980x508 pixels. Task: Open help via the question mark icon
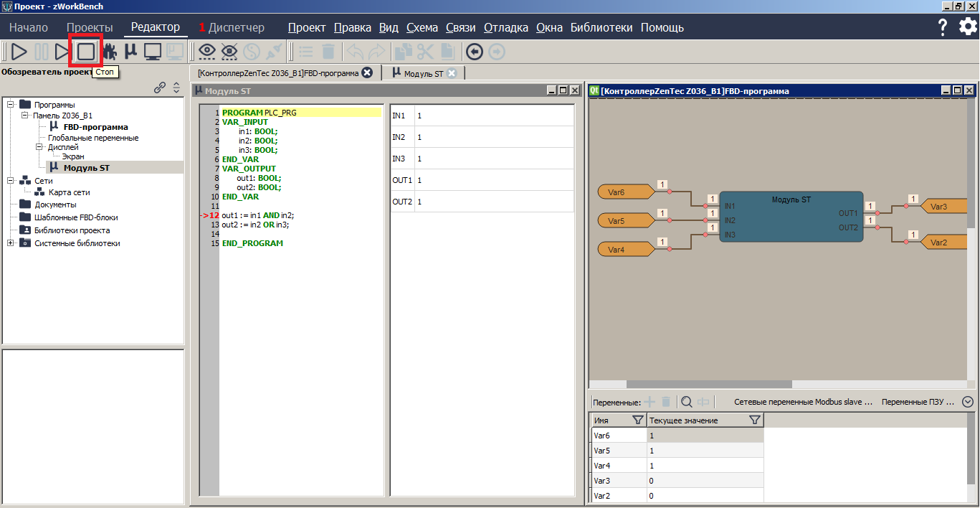[x=943, y=27]
